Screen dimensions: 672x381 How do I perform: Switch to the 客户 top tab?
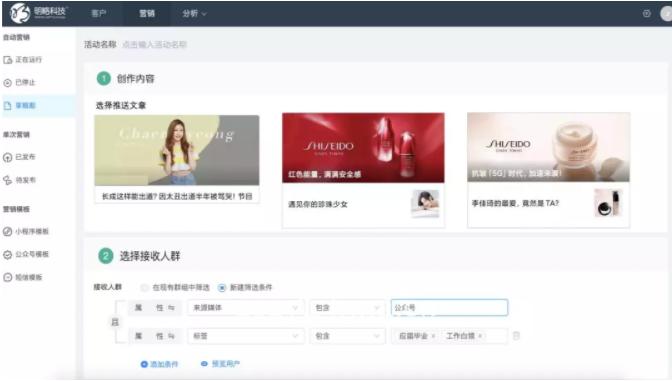tap(99, 14)
